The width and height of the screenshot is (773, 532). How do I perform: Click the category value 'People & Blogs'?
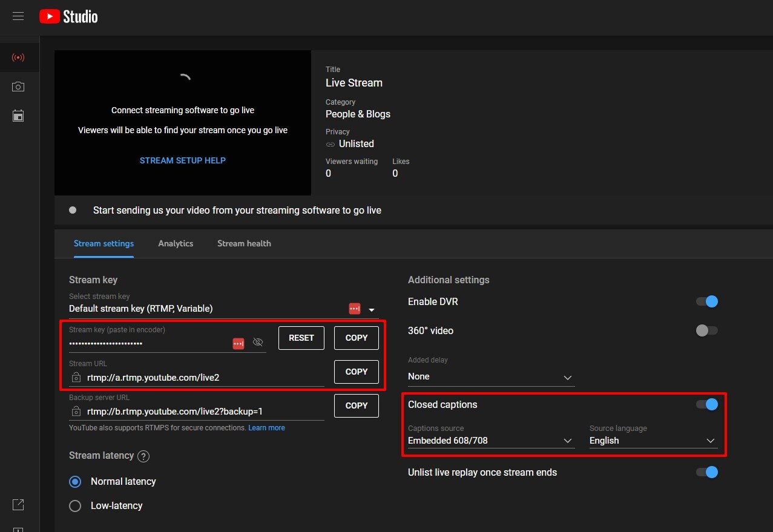click(x=358, y=114)
